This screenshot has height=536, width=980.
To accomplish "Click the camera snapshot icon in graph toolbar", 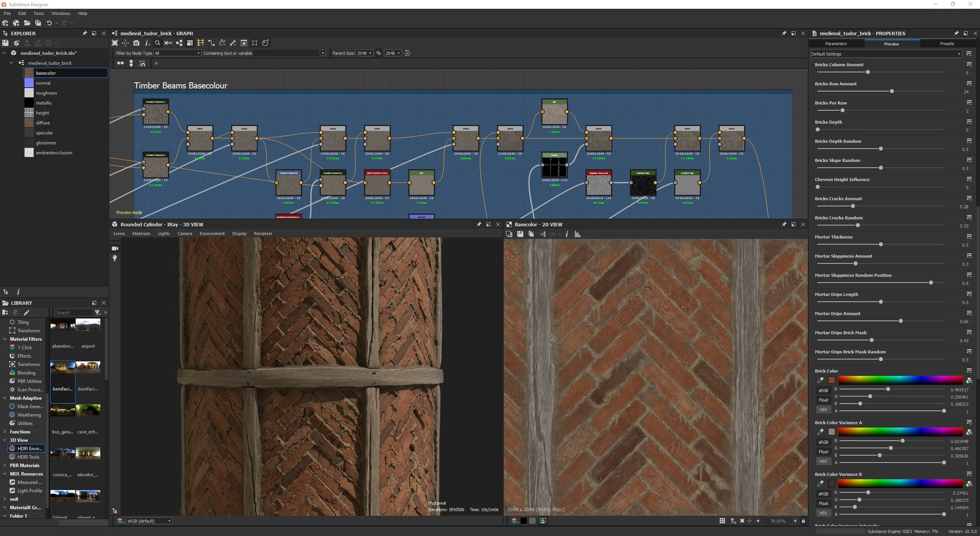I will 136,43.
